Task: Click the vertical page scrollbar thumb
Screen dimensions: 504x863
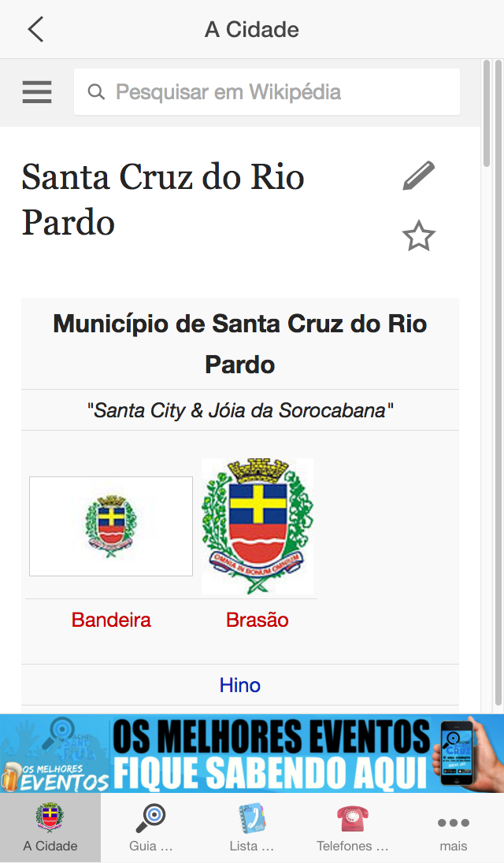Action: point(487,113)
